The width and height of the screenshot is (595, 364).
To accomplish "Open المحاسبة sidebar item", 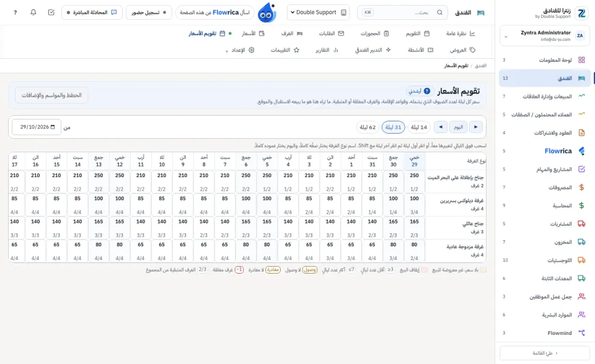I will coord(545,206).
